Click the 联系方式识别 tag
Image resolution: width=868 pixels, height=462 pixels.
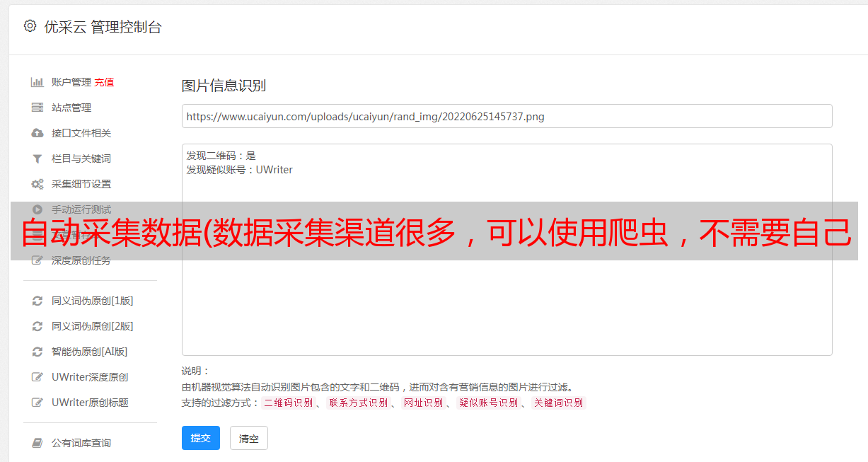coord(359,403)
